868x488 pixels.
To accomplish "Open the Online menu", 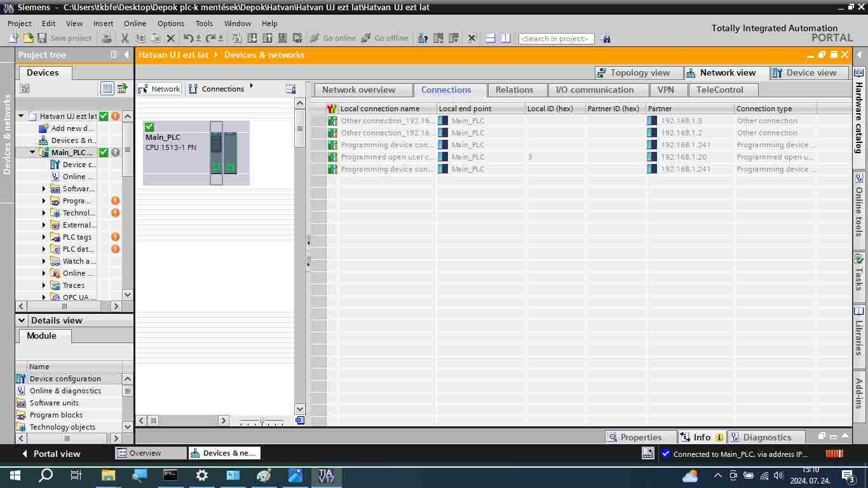I will click(x=135, y=24).
